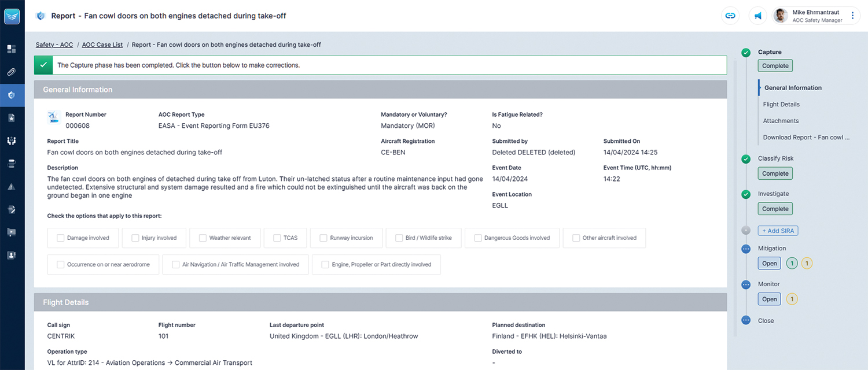This screenshot has height=370, width=868.
Task: Click the contact card sidebar icon
Action: [x=12, y=255]
